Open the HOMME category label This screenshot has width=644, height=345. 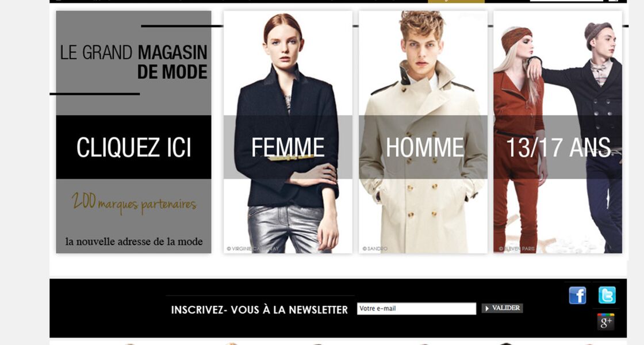point(425,147)
